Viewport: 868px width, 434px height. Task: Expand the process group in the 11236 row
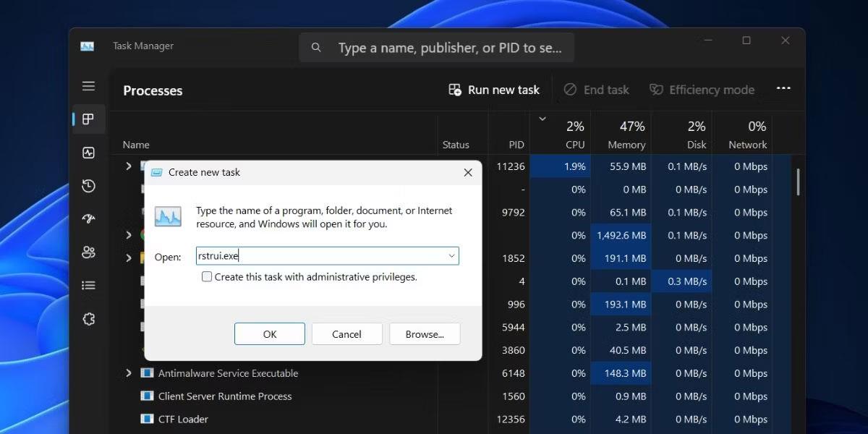click(129, 166)
